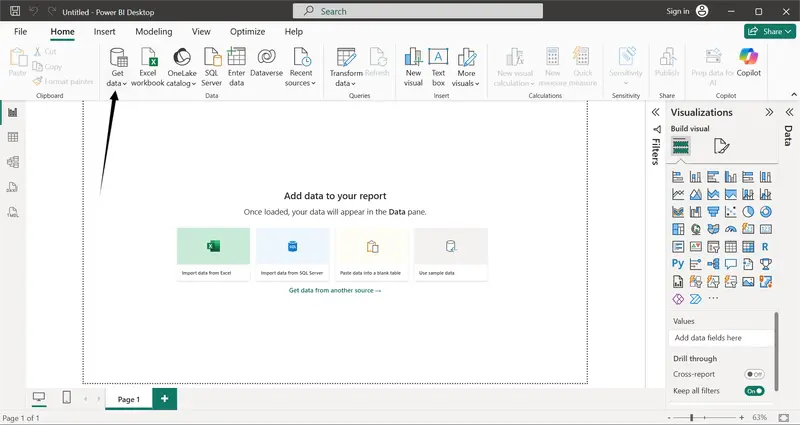Screen dimensions: 800x425
Task: Add a Text box to the report
Action: tap(438, 67)
